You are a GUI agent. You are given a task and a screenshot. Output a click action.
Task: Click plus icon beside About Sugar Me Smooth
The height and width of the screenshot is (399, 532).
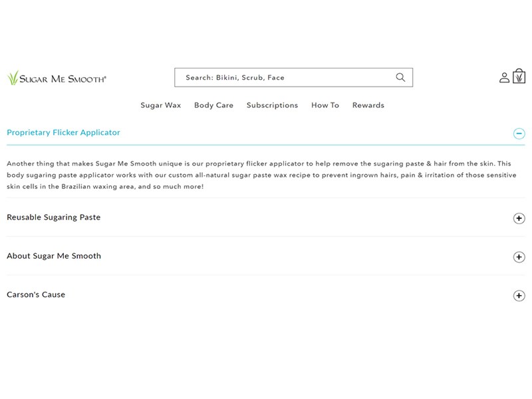(x=519, y=257)
